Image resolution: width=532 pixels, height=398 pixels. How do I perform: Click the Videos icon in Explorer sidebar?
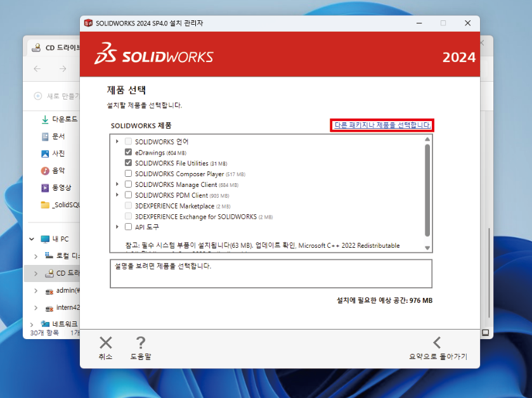(x=45, y=188)
